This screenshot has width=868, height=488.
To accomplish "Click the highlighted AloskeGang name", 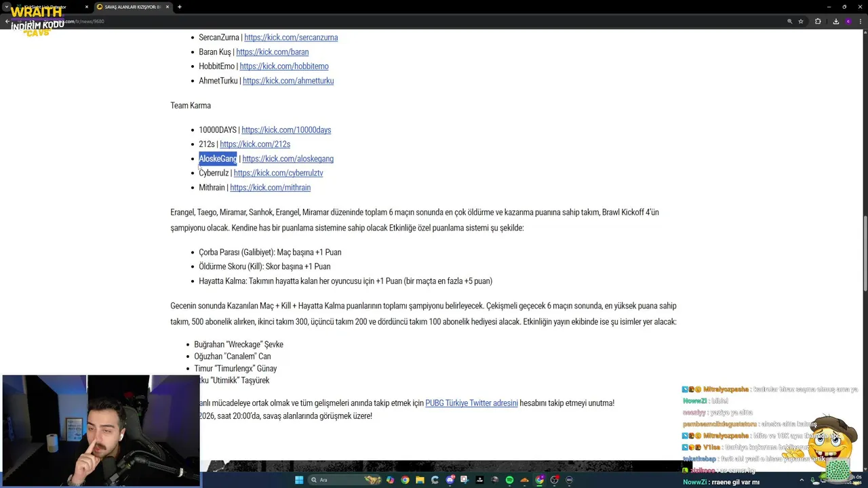I will tap(218, 159).
